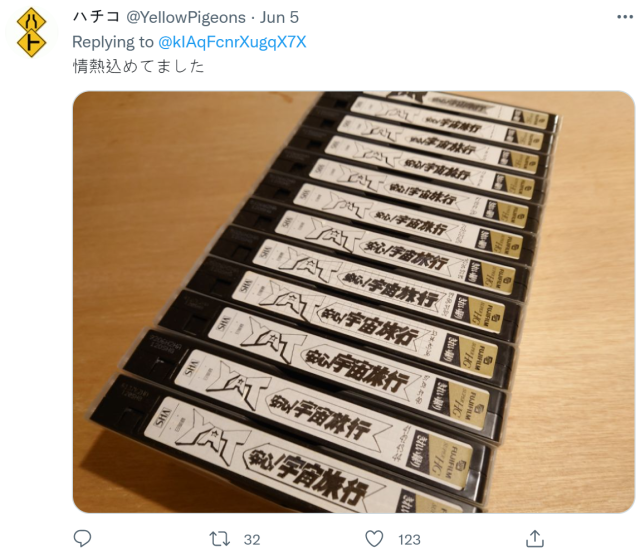Open the VHS tapes photo

pos(353,302)
